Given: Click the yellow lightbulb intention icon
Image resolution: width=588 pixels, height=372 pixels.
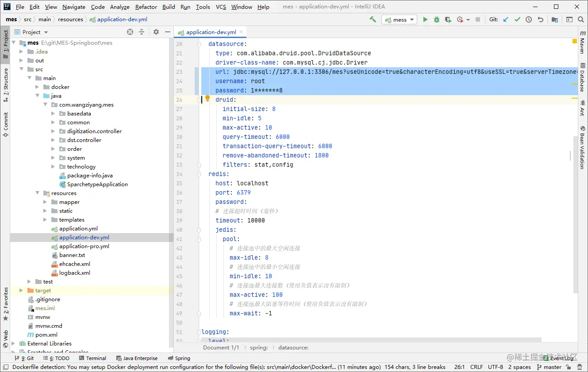Looking at the screenshot, I should (208, 99).
